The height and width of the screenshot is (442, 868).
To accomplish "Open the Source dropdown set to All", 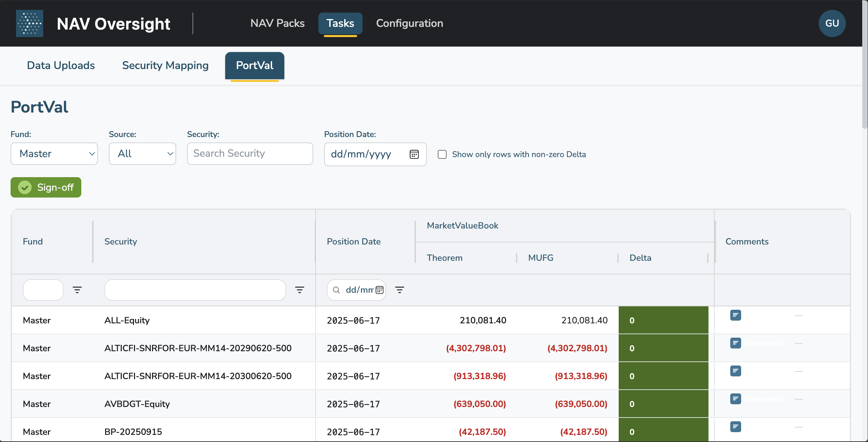I will point(143,154).
